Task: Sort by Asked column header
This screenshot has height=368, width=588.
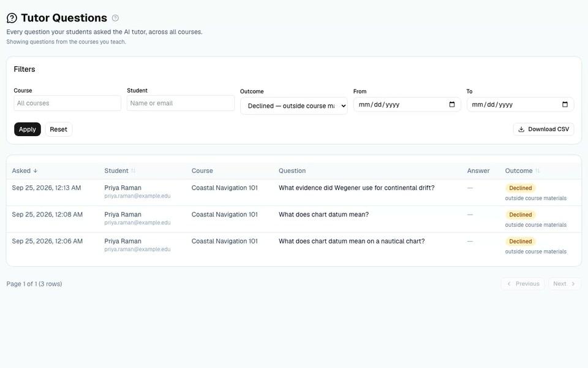Action: 24,171
